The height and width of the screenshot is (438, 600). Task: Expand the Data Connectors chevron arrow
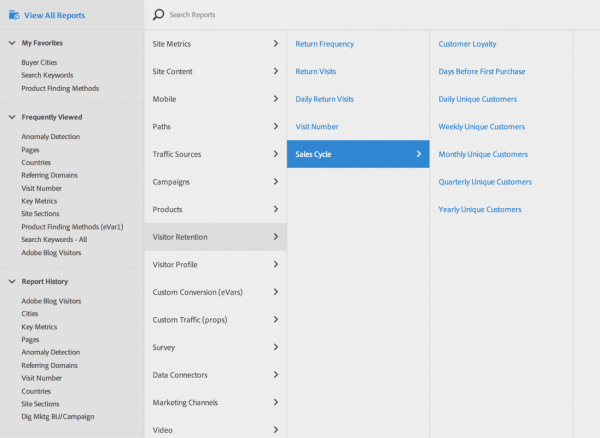pyautogui.click(x=276, y=374)
